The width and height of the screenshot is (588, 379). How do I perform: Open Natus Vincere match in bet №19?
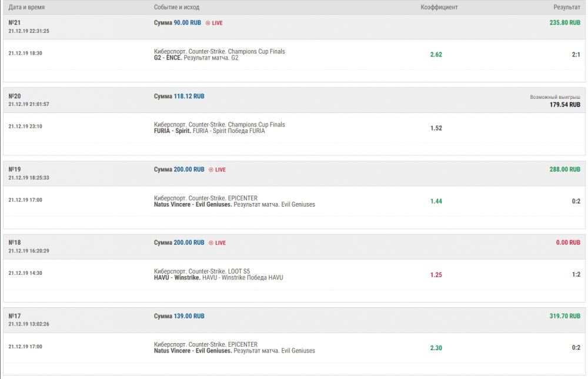point(192,205)
